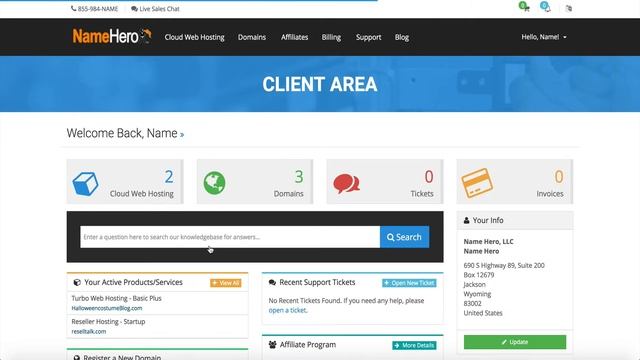Screen dimensions: 640x360
Task: Click the user icon beside Your Info
Action: (x=467, y=220)
